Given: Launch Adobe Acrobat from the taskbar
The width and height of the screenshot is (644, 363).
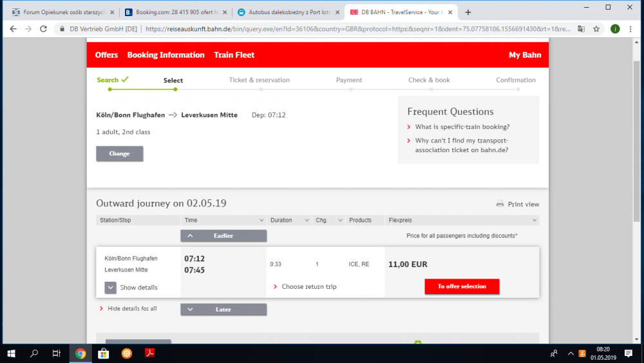Looking at the screenshot, I should (x=149, y=353).
